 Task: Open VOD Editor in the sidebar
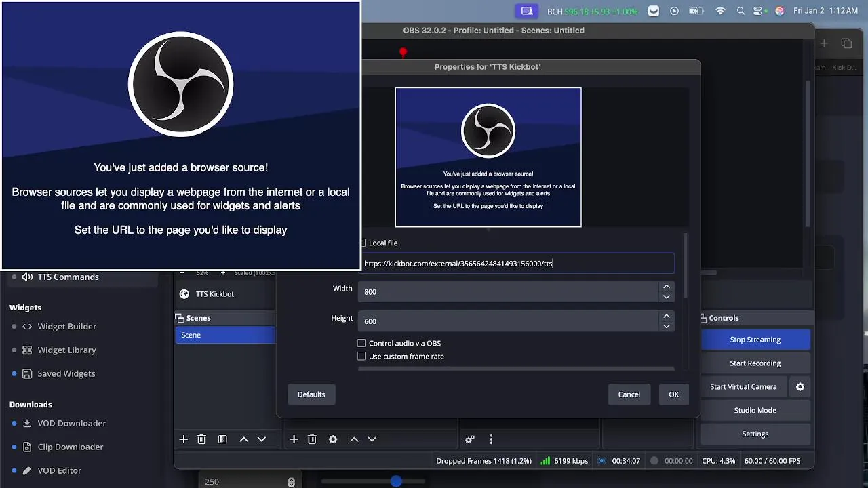(60, 470)
